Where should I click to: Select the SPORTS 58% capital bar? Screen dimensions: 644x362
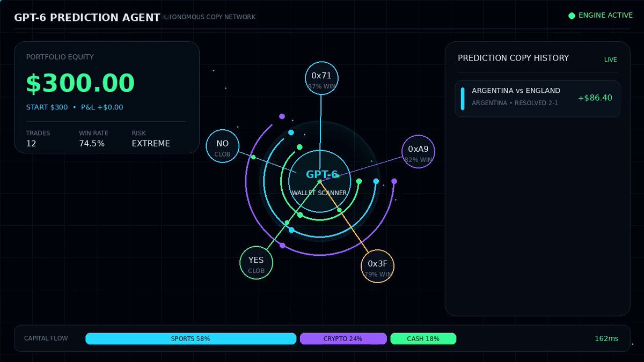(191, 339)
